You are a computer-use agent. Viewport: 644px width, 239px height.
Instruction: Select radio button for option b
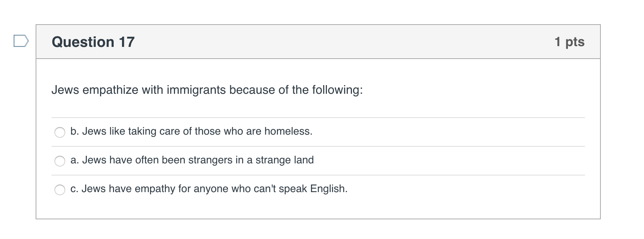[x=60, y=133]
